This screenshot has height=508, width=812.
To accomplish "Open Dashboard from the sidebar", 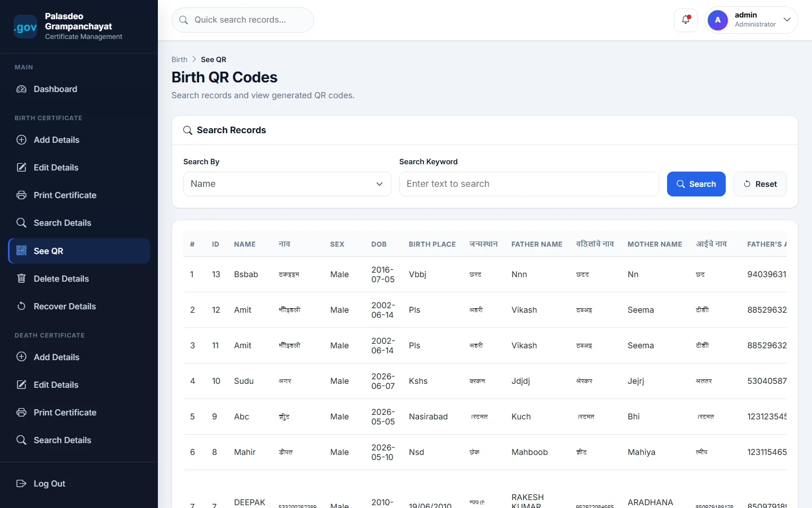I will point(79,89).
